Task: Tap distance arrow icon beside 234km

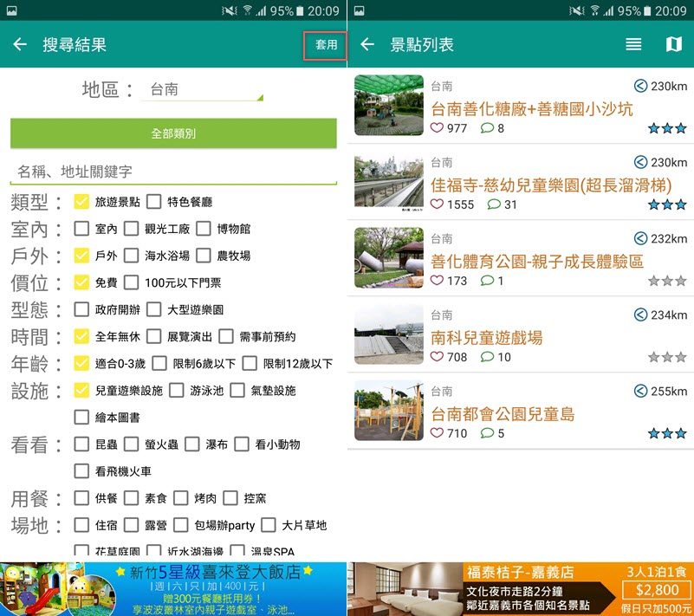Action: [x=640, y=314]
